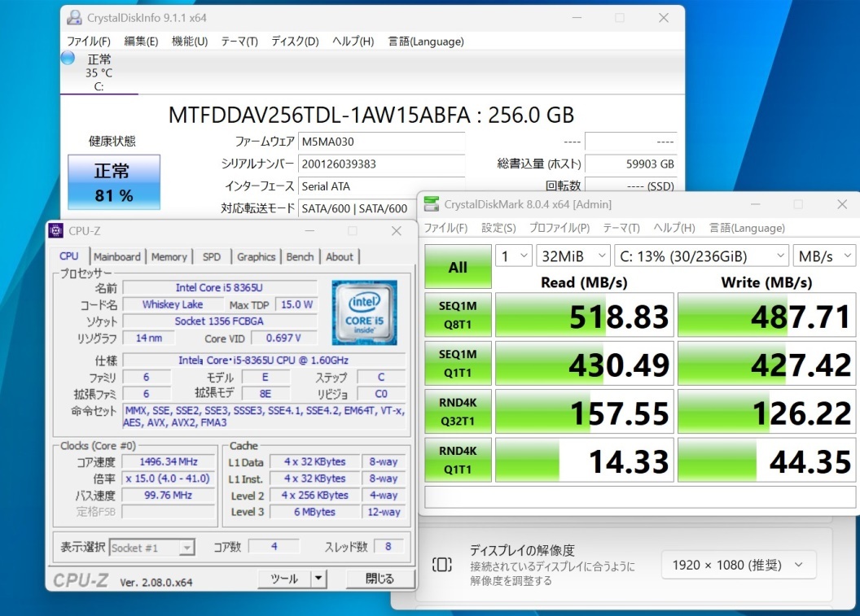
Task: Click the SATA/600 transfer mode field
Action: 357,208
